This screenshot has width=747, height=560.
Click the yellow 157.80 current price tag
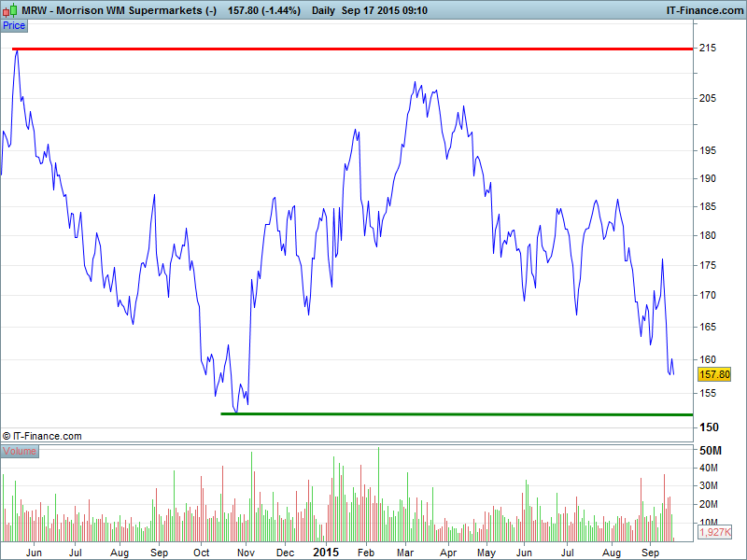coord(714,374)
